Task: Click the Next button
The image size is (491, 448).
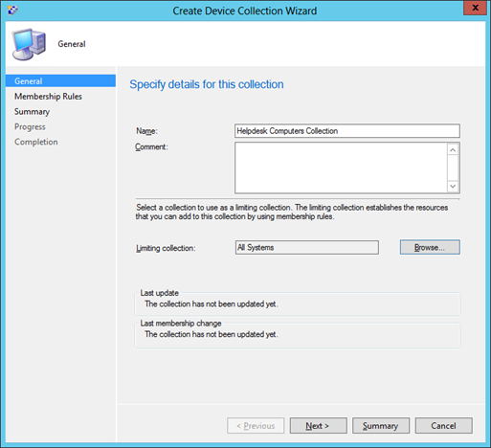Action: tap(318, 426)
